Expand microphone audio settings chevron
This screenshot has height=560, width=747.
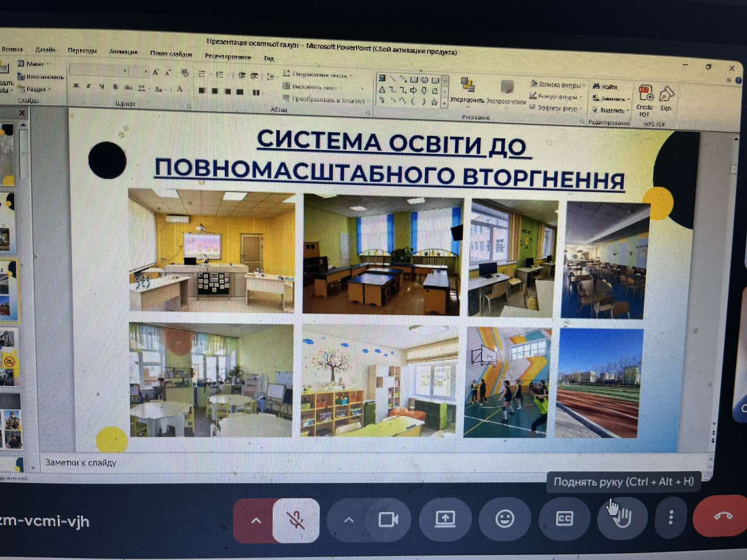pyautogui.click(x=256, y=520)
